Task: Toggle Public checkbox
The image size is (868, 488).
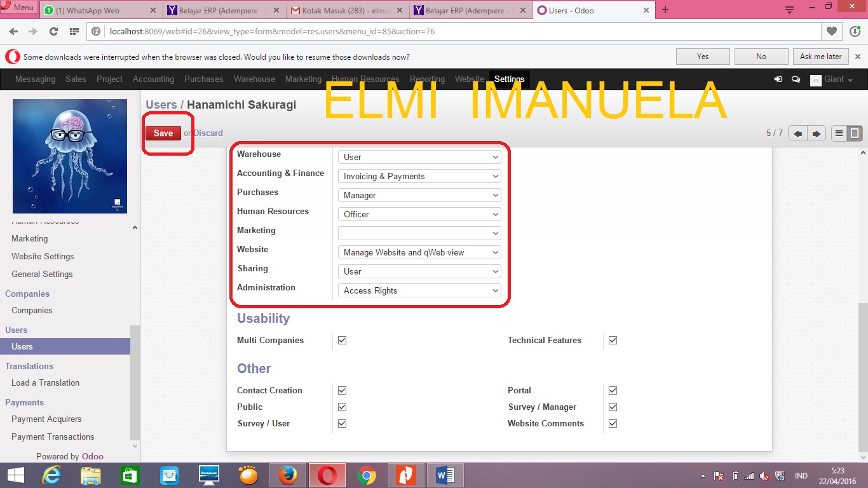Action: click(x=342, y=407)
